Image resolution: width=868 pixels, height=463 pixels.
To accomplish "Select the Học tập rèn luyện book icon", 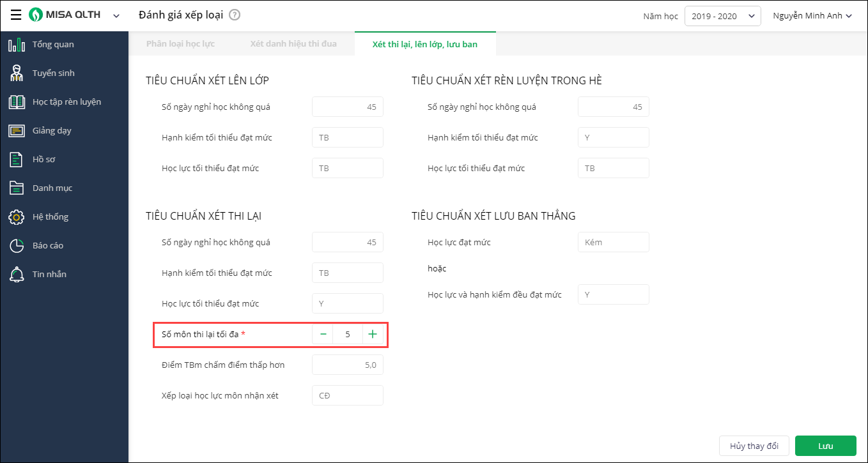I will tap(17, 102).
